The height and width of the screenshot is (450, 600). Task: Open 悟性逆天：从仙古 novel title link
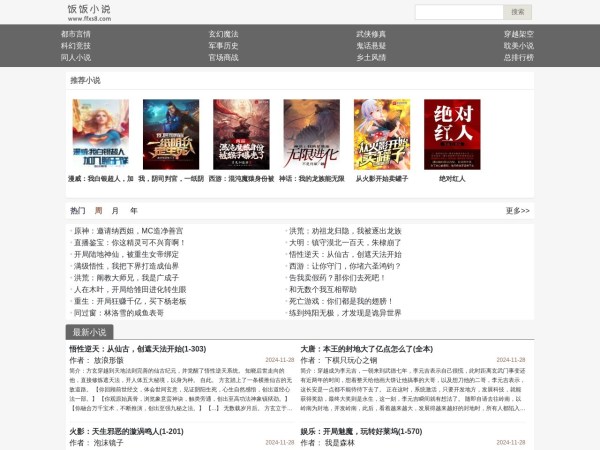tap(137, 348)
